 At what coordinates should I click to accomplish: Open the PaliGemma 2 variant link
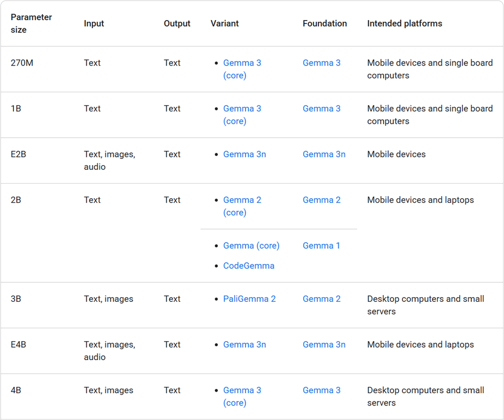point(249,299)
